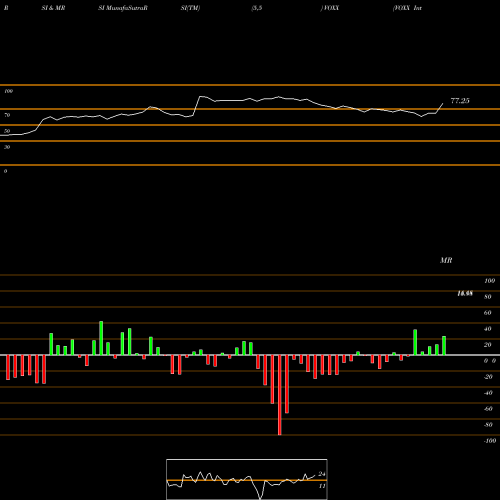
Task: Click the MunafaSutra title text in the header
Action: coord(123,8)
